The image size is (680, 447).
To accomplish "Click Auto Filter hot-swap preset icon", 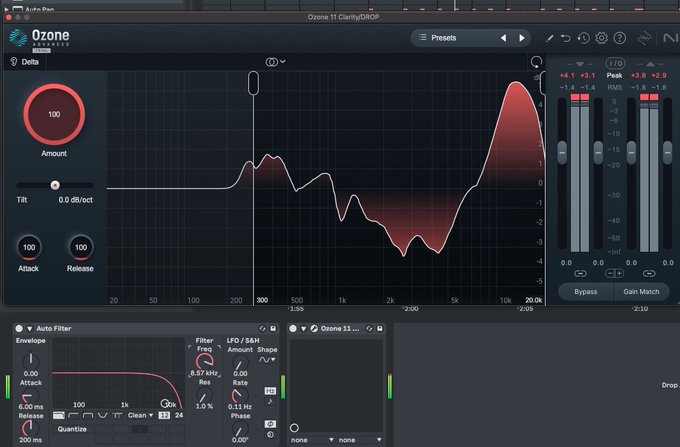I will point(262,329).
